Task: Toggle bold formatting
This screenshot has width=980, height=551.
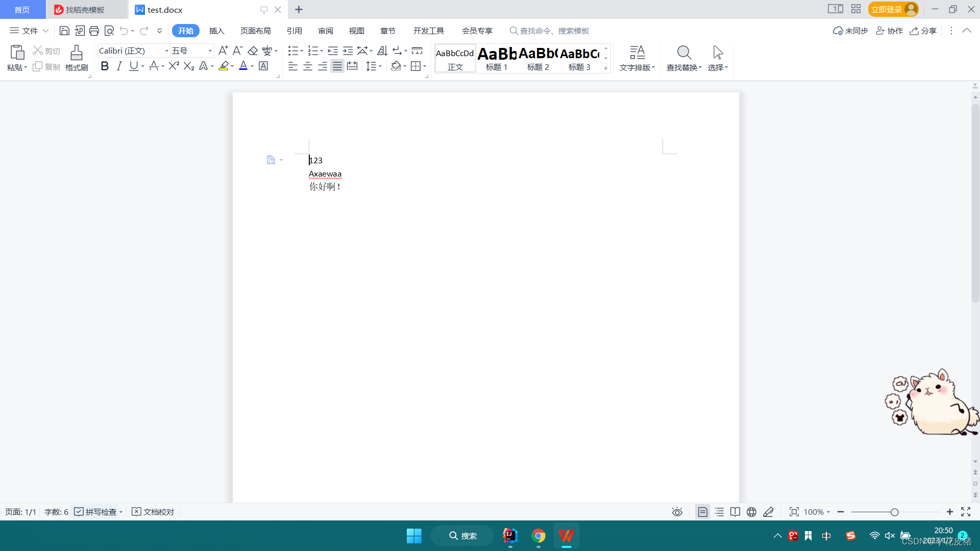Action: (105, 66)
